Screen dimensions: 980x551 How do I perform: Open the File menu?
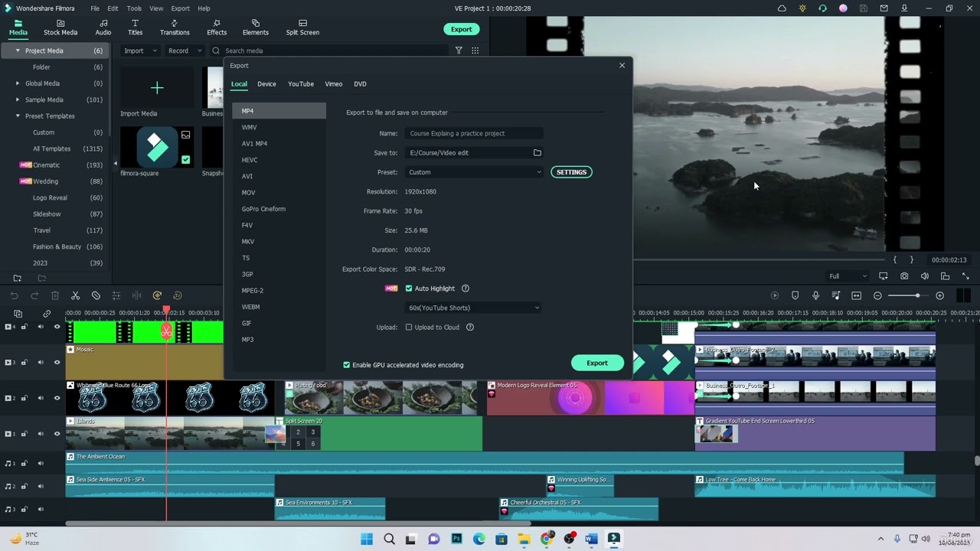[x=95, y=8]
